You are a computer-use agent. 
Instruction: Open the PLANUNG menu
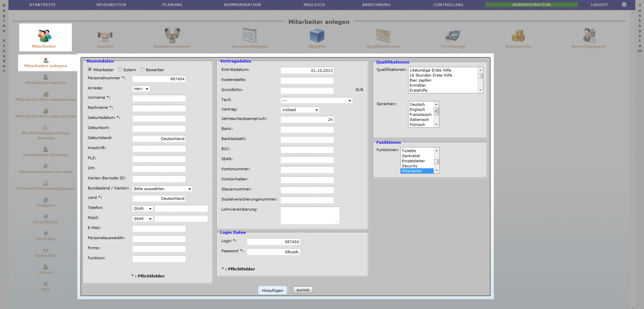point(172,5)
